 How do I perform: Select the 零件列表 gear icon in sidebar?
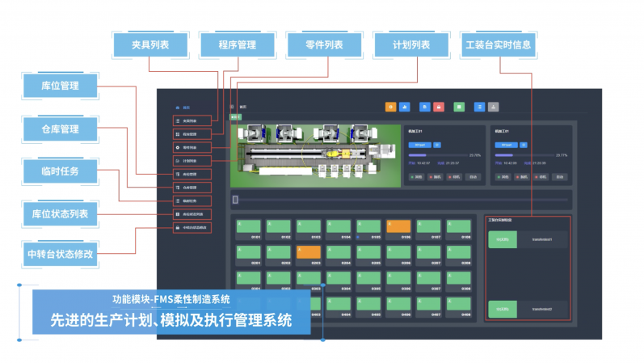[x=179, y=148]
